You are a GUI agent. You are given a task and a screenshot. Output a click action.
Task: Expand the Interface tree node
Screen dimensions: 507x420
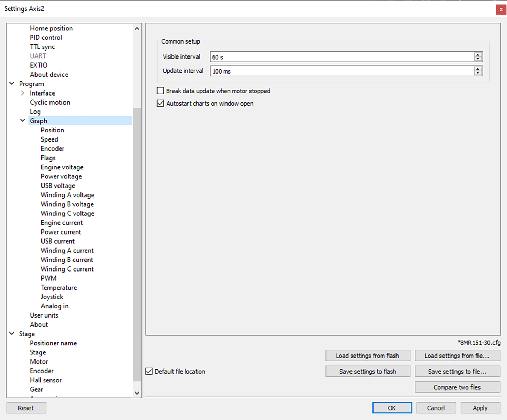[x=23, y=93]
